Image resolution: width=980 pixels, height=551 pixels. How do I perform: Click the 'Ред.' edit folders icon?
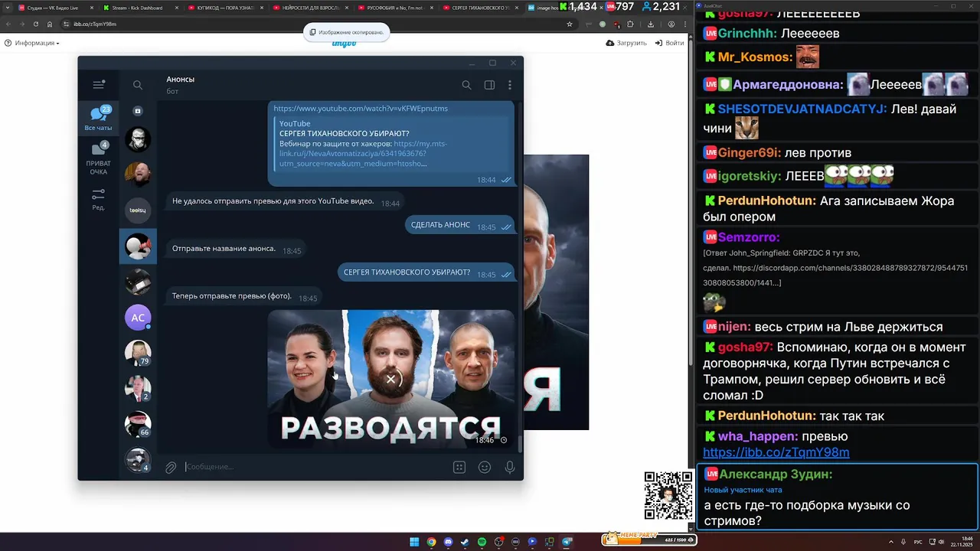click(98, 200)
